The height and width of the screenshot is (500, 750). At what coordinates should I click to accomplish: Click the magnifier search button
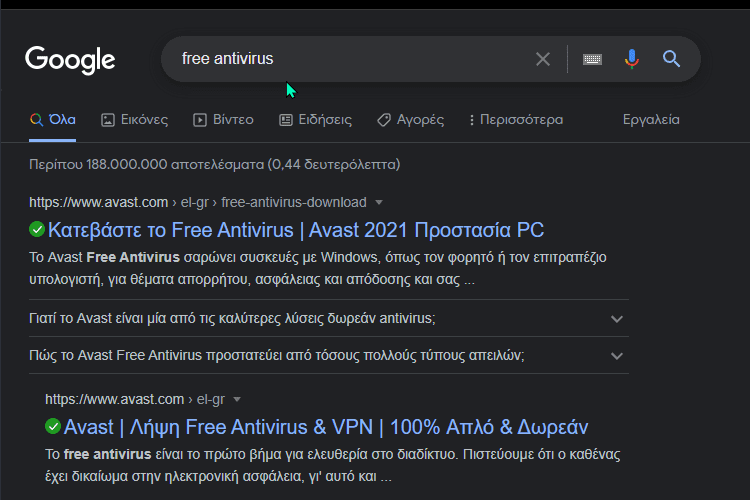click(x=671, y=59)
